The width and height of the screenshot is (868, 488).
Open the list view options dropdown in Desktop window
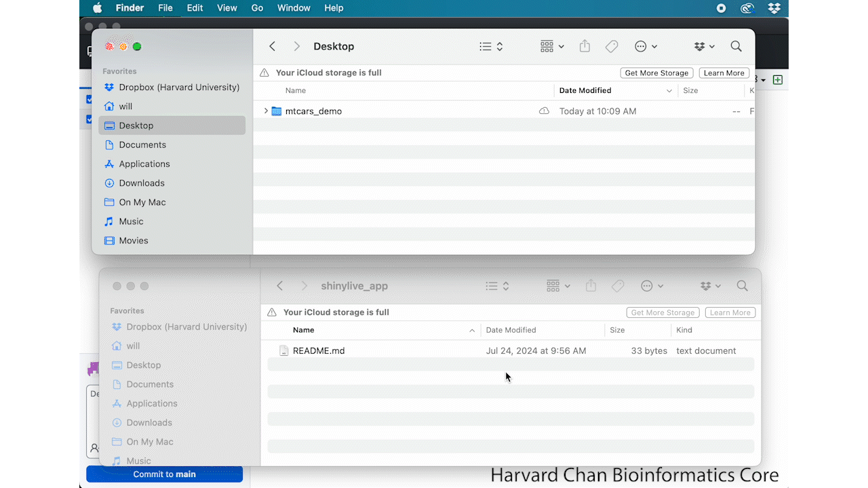(x=491, y=46)
